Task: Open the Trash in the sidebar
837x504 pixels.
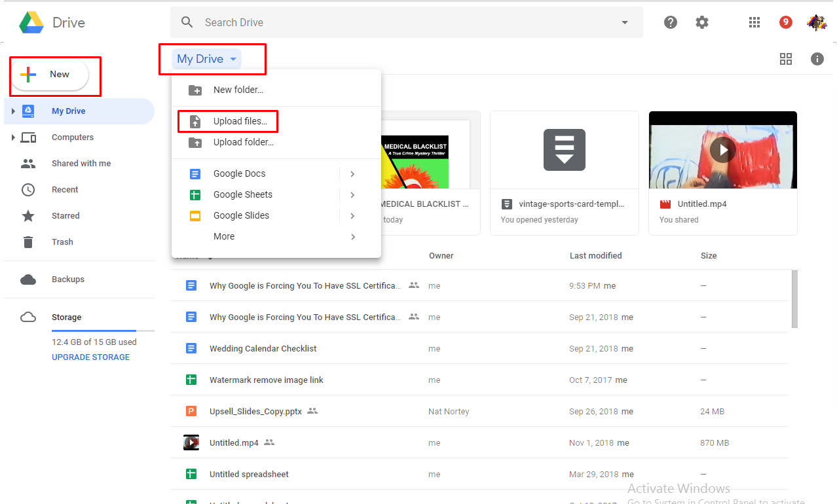Action: coord(62,242)
